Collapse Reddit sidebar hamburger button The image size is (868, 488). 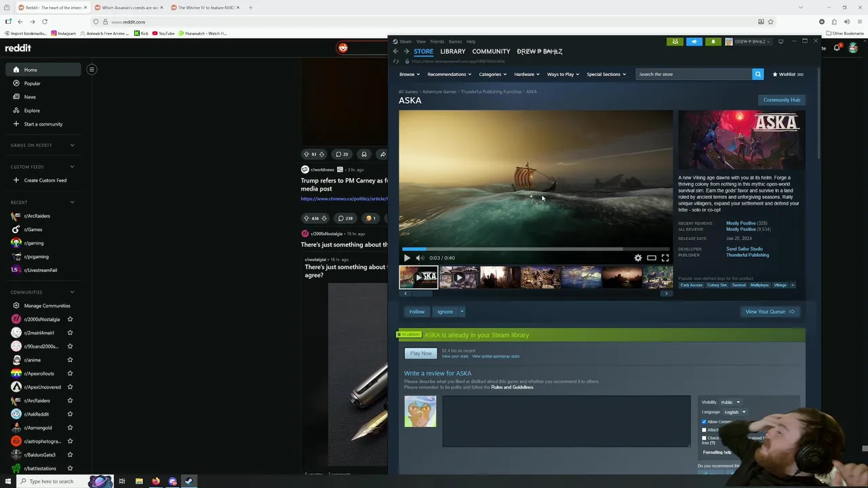pyautogui.click(x=92, y=69)
